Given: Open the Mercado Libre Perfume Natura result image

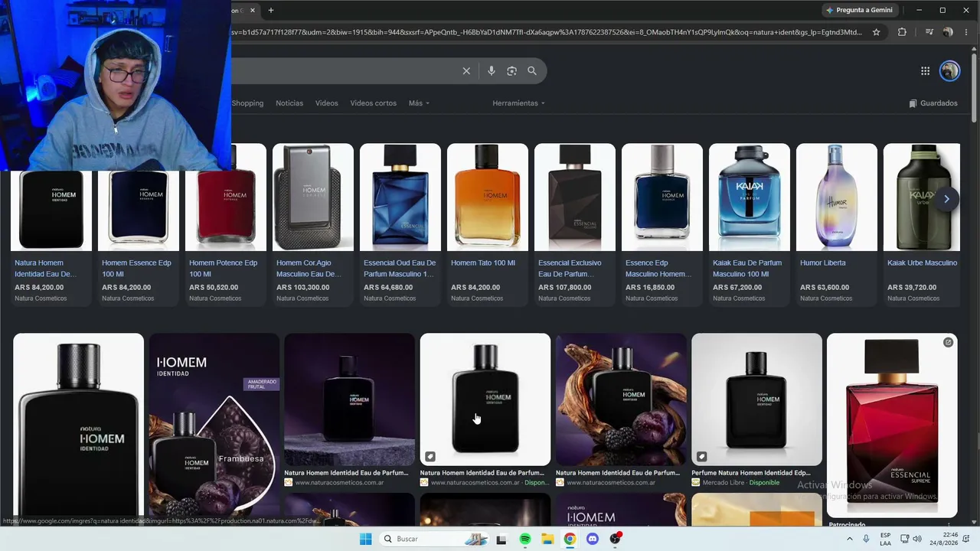Looking at the screenshot, I should (x=756, y=399).
